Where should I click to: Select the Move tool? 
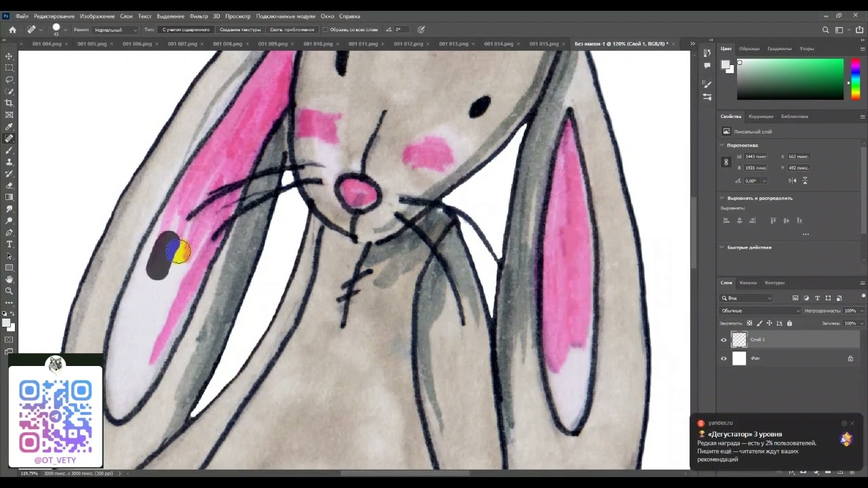coord(9,56)
